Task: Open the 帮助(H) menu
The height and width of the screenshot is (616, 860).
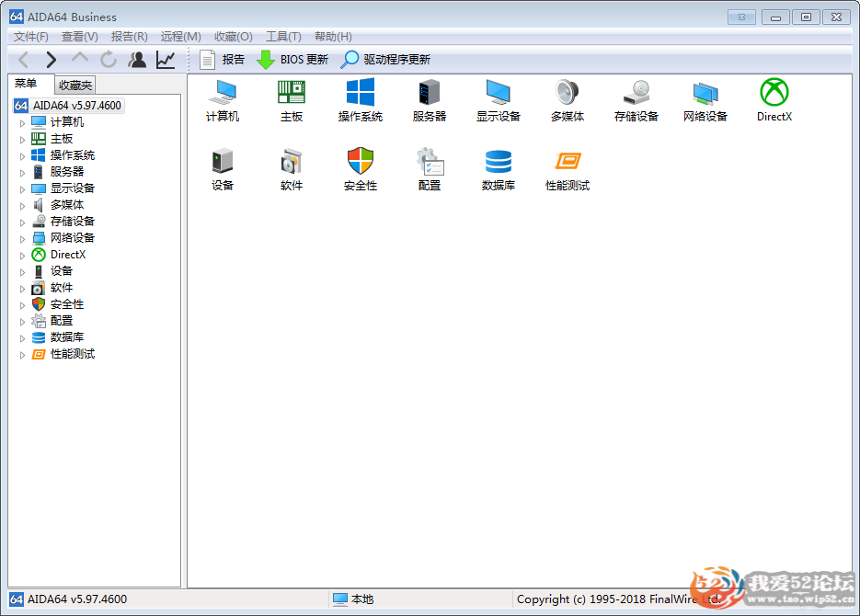Action: 333,36
